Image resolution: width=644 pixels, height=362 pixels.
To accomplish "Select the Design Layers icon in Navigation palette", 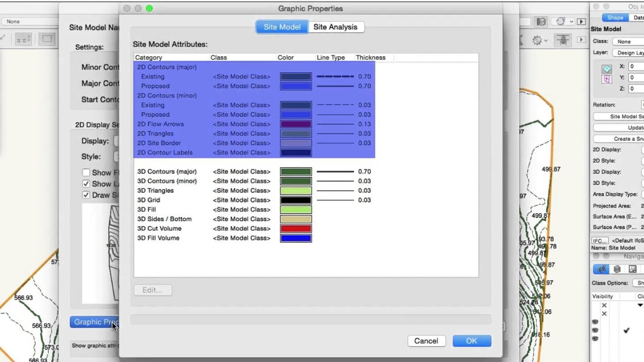I will (x=617, y=269).
